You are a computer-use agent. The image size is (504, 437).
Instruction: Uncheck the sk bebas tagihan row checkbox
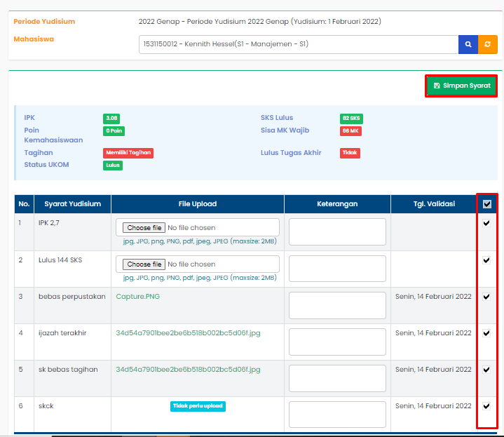tap(486, 369)
